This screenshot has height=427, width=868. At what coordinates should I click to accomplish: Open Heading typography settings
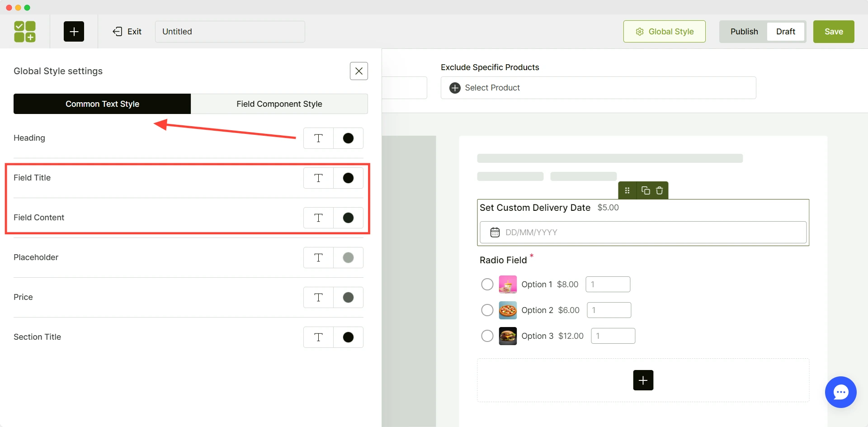pyautogui.click(x=318, y=138)
